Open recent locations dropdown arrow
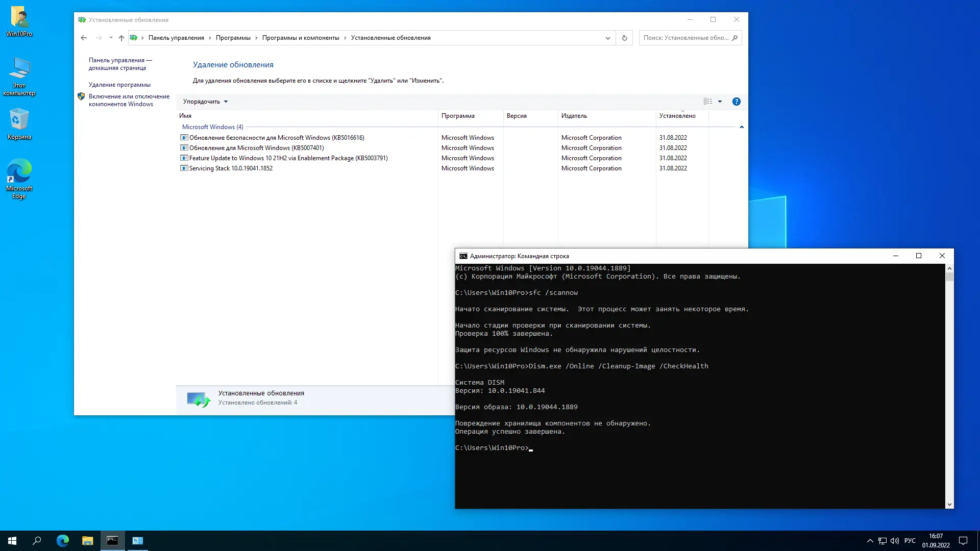Image resolution: width=980 pixels, height=551 pixels. click(x=111, y=38)
